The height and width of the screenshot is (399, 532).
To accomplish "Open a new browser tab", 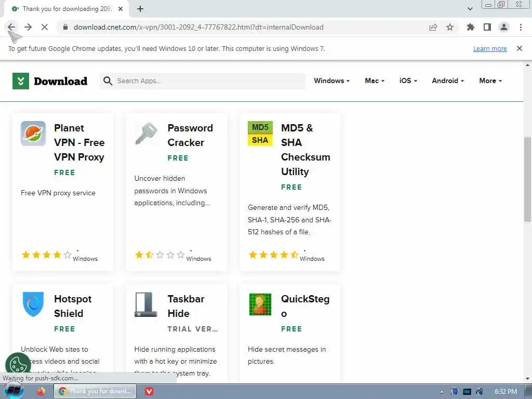I will (x=140, y=9).
